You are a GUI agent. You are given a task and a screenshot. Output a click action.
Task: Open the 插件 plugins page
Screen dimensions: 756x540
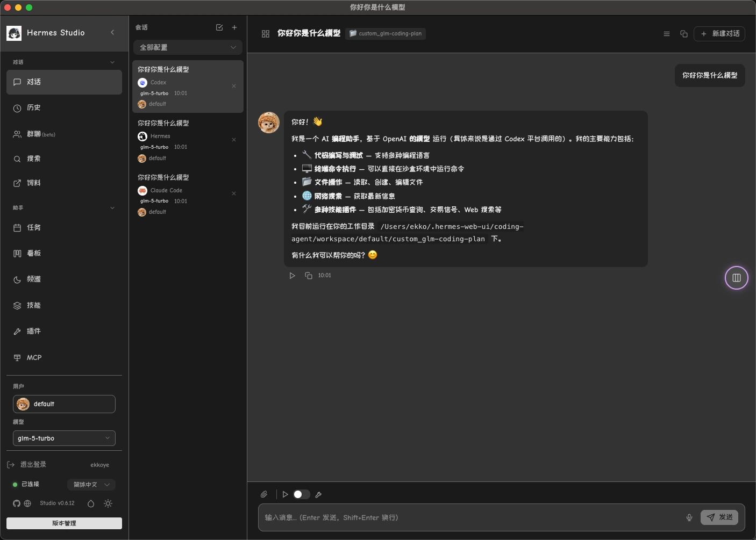64,332
